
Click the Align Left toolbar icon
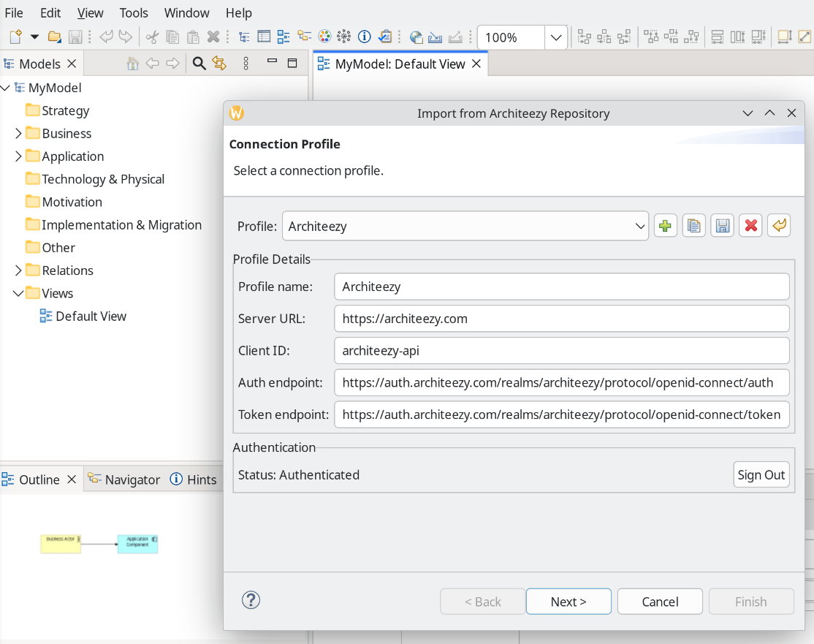pyautogui.click(x=584, y=37)
